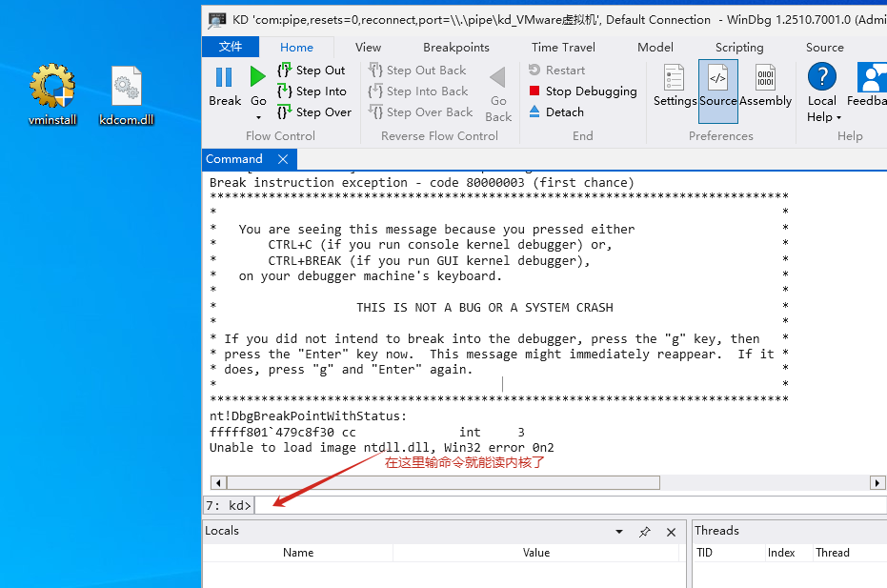Select the kdcom.dll desktop file

click(127, 96)
